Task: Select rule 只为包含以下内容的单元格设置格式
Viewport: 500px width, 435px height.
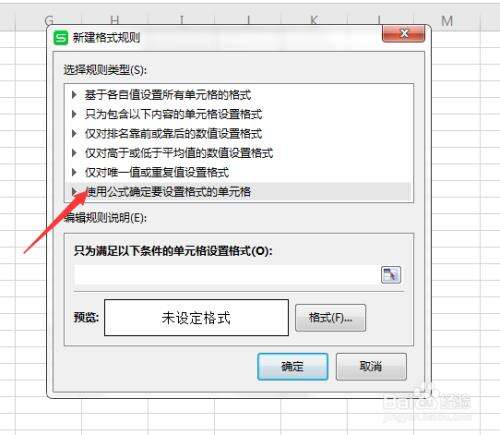Action: (x=238, y=114)
